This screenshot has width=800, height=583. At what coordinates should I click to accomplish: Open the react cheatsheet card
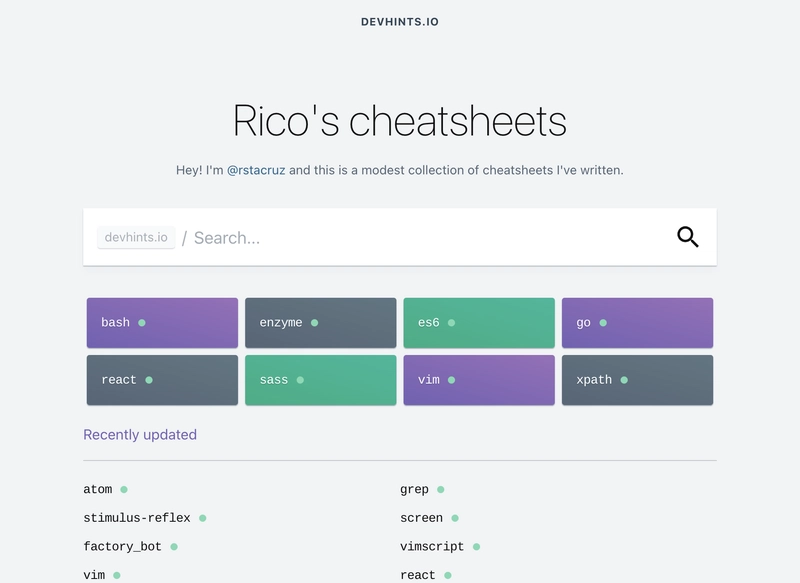tap(162, 380)
